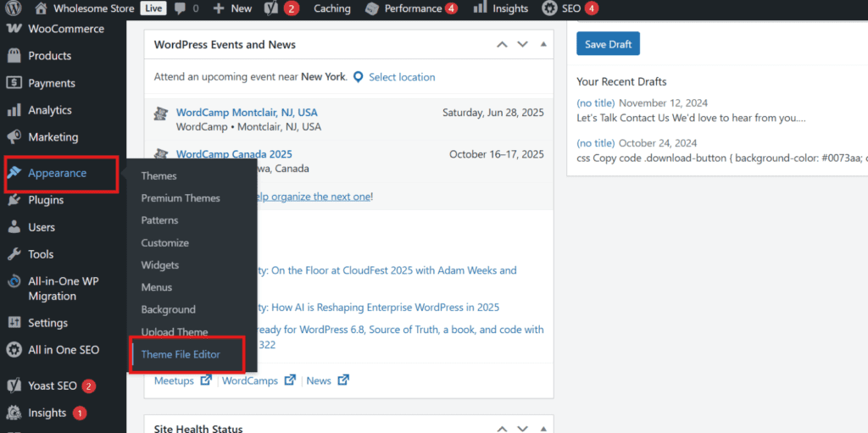Viewport: 868px width, 433px height.
Task: Click the Yoast icon in the top bar
Action: (270, 8)
